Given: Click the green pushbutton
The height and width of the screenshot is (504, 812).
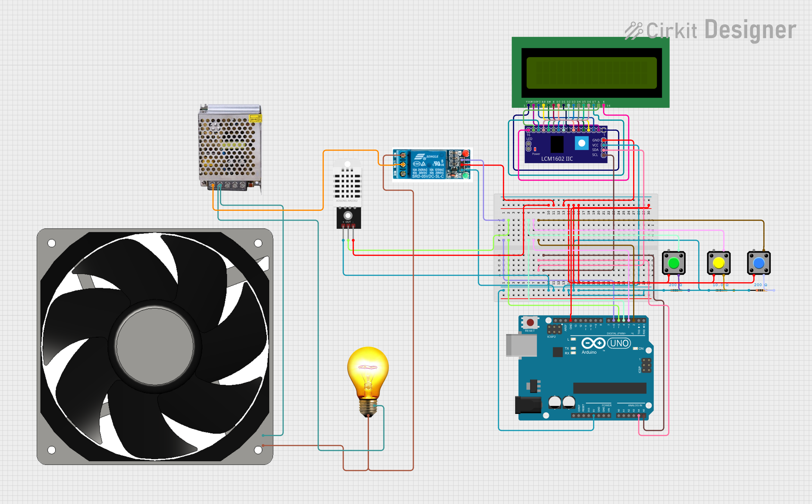Looking at the screenshot, I should pos(674,263).
